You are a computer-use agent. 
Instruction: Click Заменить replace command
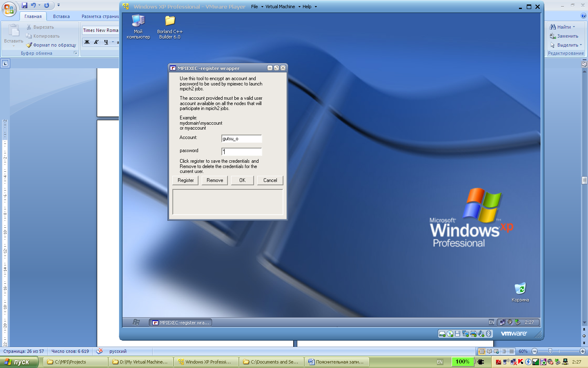564,36
